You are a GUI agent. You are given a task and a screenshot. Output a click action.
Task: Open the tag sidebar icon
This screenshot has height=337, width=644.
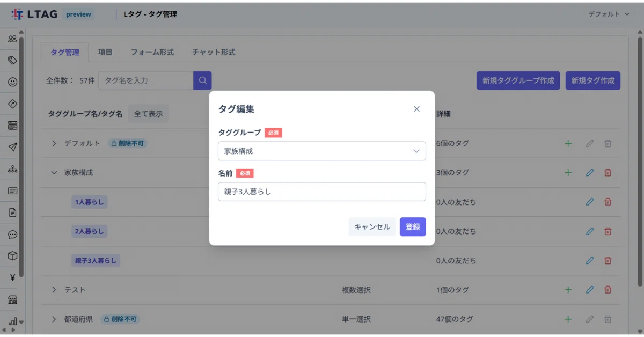coord(12,60)
